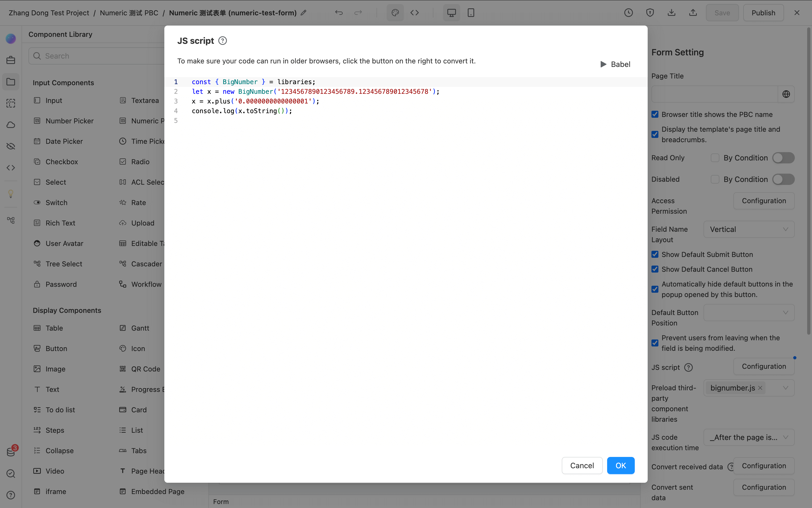Switch to mobile preview icon
This screenshot has width=812, height=508.
tap(471, 13)
